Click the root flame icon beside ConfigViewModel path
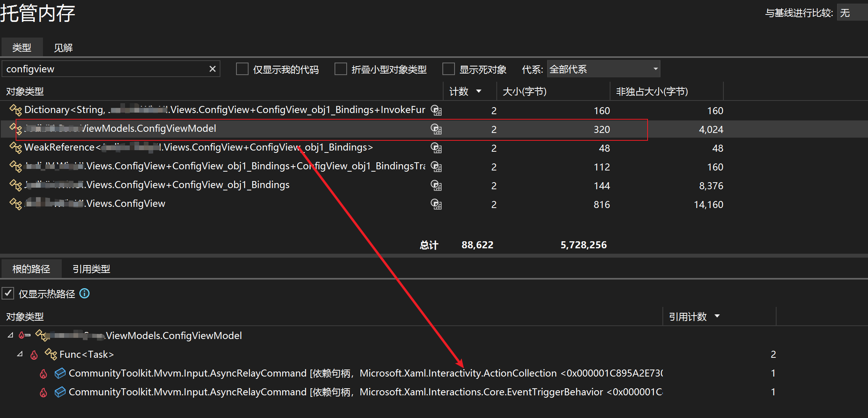This screenshot has width=868, height=418. pos(21,335)
